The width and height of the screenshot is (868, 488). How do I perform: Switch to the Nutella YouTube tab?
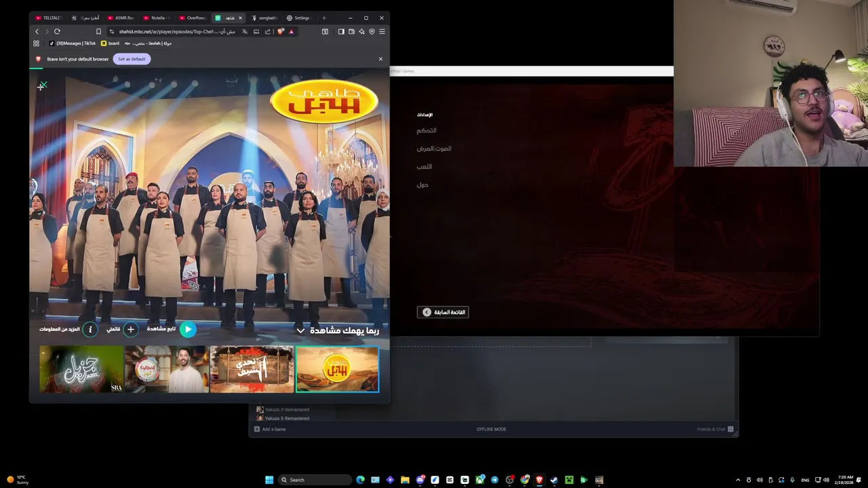[x=157, y=18]
